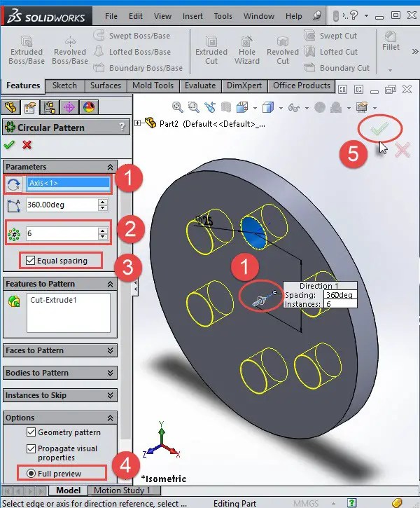Decrease instance count with down spinner
The image size is (420, 508).
[103, 237]
